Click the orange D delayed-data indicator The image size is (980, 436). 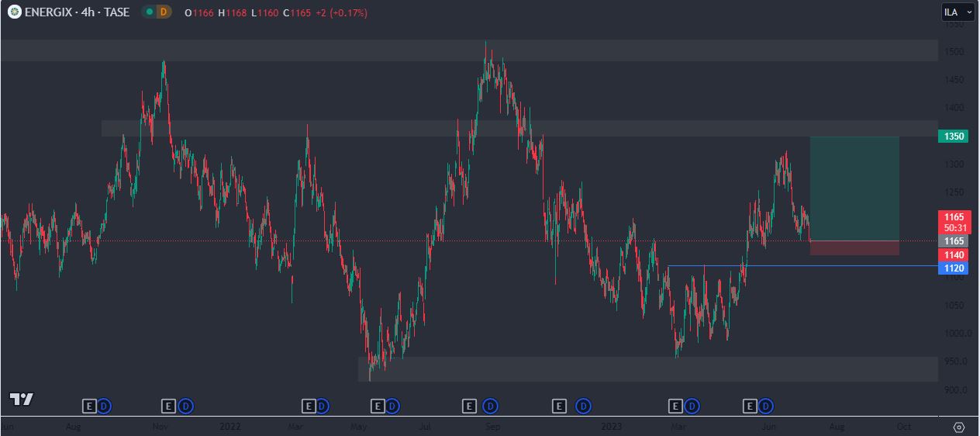click(163, 12)
